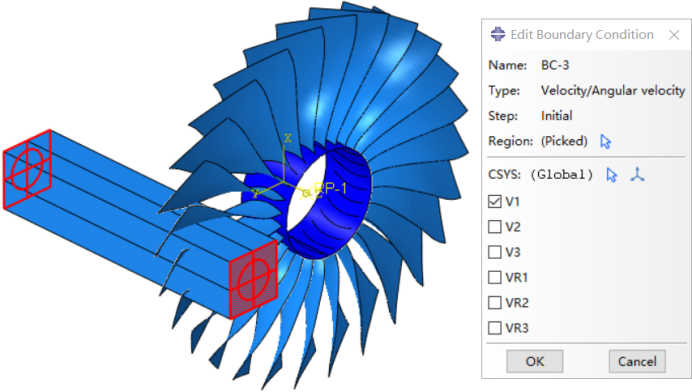Close the Edit Boundary Condition dialog
This screenshot has height=392, width=692.
coord(674,35)
